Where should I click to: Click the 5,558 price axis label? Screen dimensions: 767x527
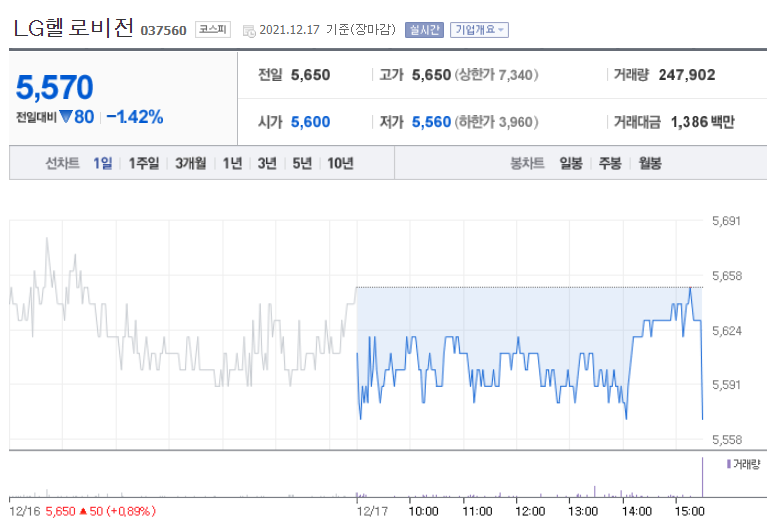(726, 439)
